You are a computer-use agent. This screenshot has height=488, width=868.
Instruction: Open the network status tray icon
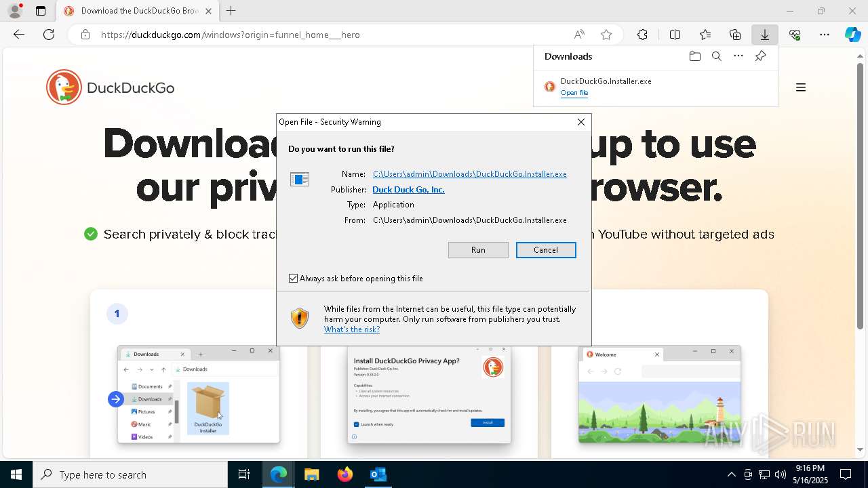point(764,474)
